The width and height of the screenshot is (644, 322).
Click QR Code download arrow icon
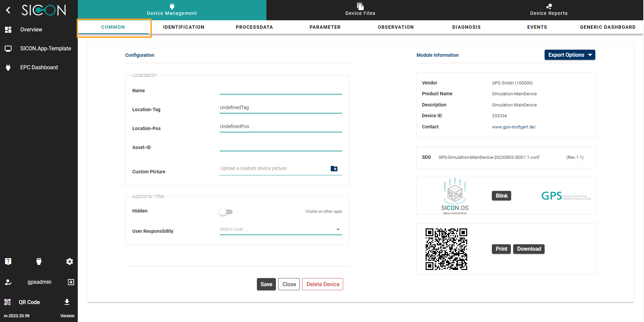pos(67,302)
